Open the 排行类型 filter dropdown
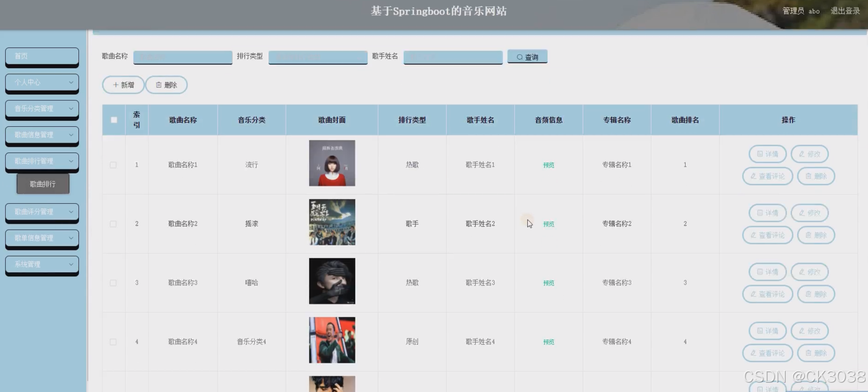 click(318, 57)
